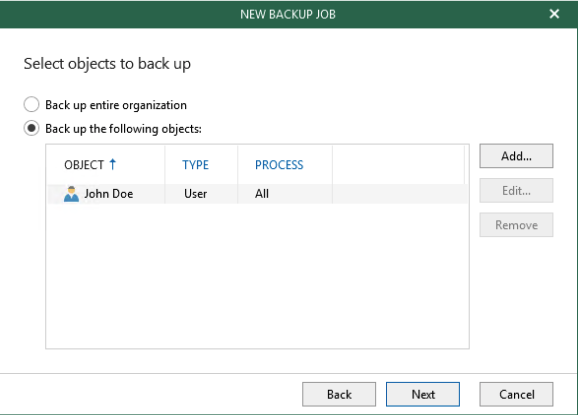
Task: Click the Back up entire organization label
Action: coord(116,105)
